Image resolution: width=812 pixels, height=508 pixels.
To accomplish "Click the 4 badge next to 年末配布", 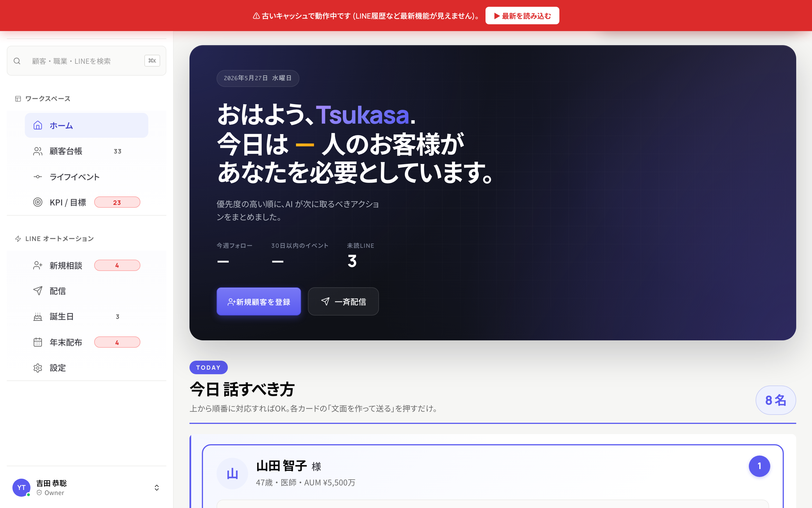I will (x=117, y=342).
